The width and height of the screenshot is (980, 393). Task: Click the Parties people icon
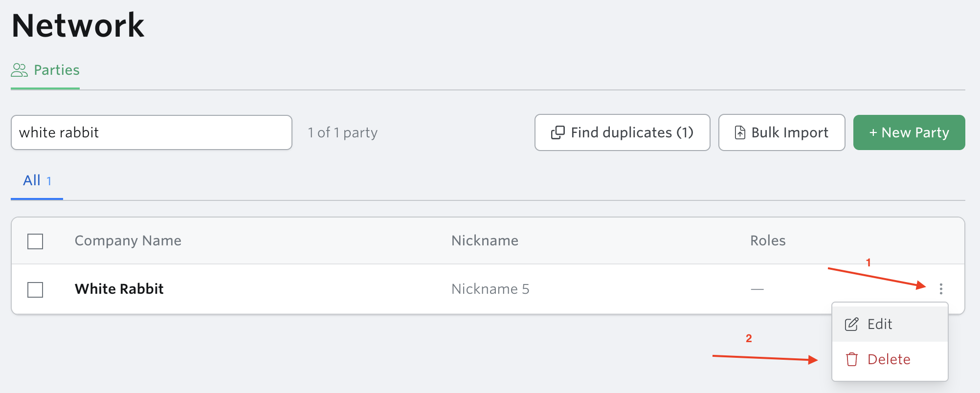pos(20,70)
